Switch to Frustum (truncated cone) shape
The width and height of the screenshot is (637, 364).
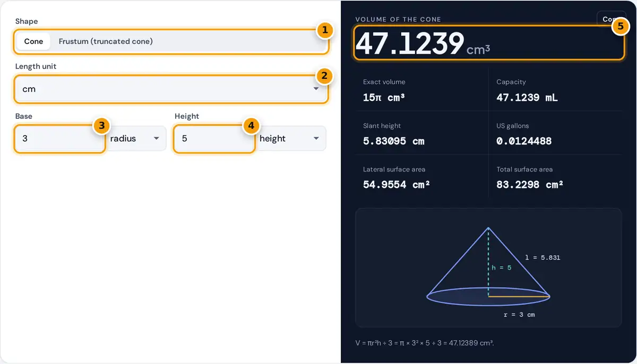[x=106, y=41]
